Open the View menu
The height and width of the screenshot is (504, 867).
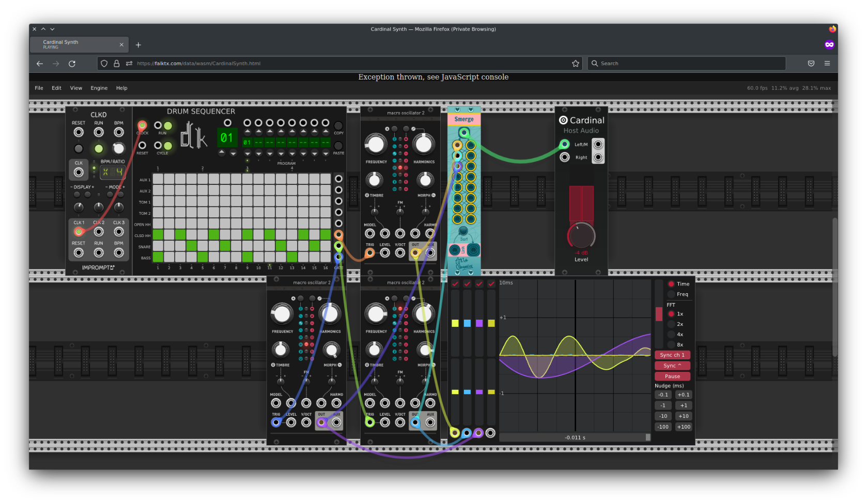[x=76, y=88]
